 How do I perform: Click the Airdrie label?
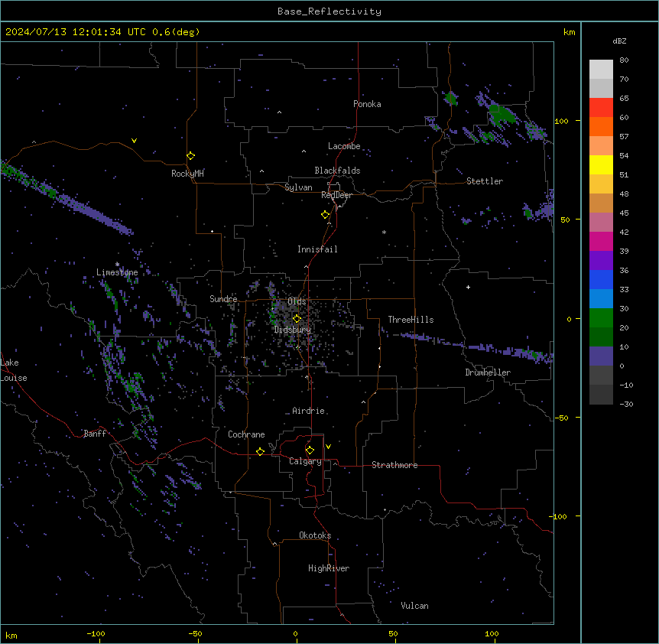[309, 411]
